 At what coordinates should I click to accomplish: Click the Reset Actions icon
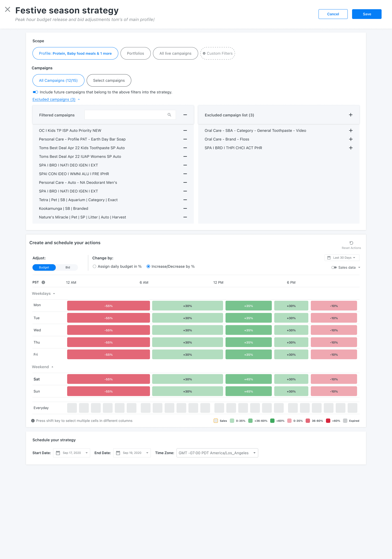pos(351,243)
